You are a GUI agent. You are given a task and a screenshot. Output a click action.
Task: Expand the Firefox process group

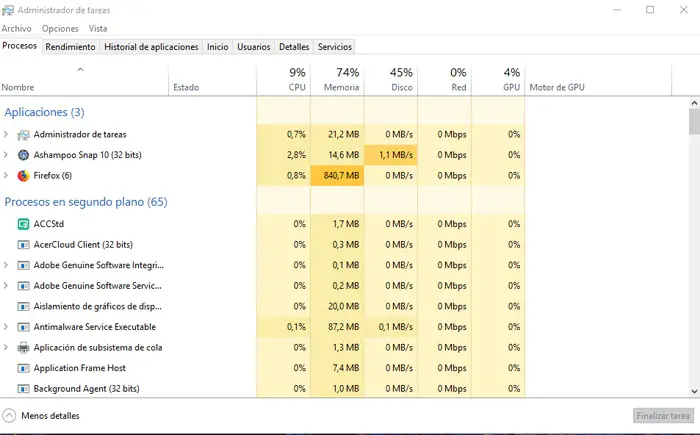click(6, 176)
